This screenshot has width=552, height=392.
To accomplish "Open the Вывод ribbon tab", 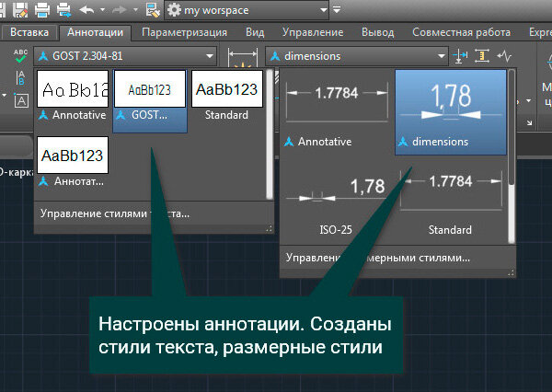I will point(378,32).
